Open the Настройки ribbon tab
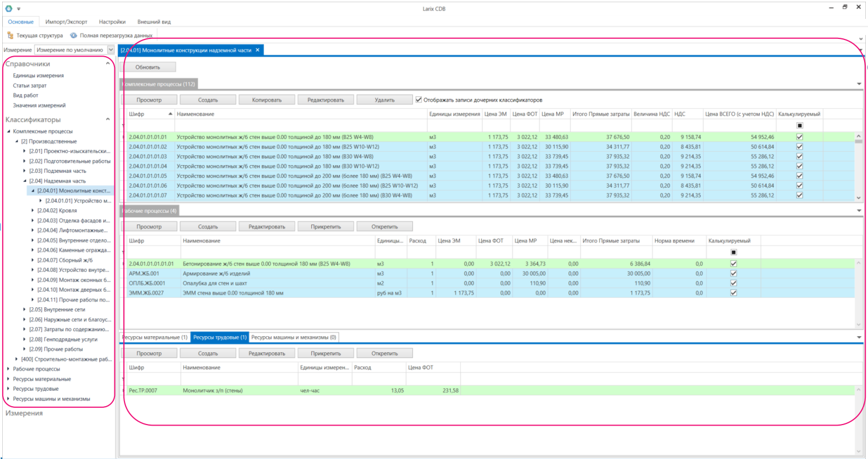Image resolution: width=868 pixels, height=459 pixels. [x=112, y=22]
